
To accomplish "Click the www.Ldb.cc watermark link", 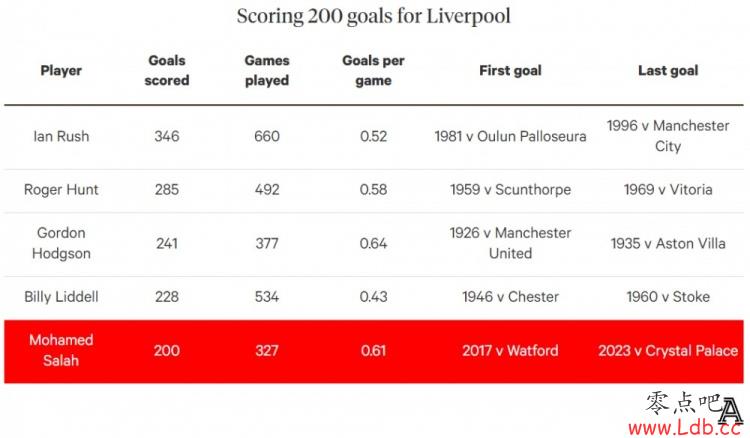I will click(685, 427).
